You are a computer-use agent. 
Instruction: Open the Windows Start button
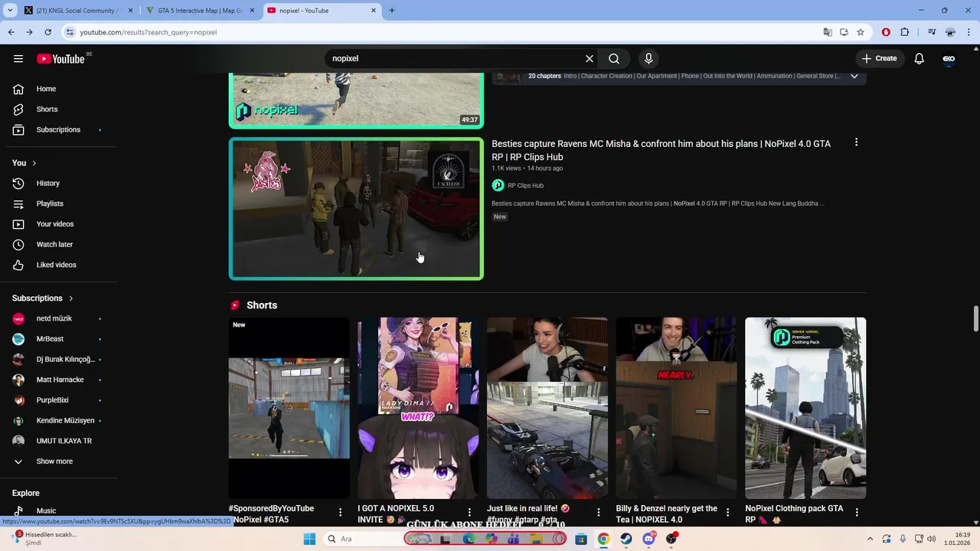[309, 539]
